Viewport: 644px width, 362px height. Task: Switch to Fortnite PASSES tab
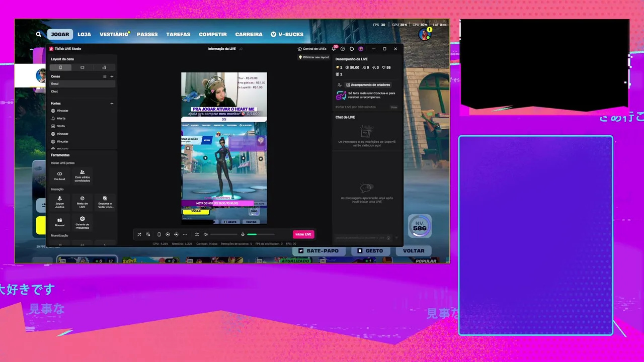click(147, 34)
